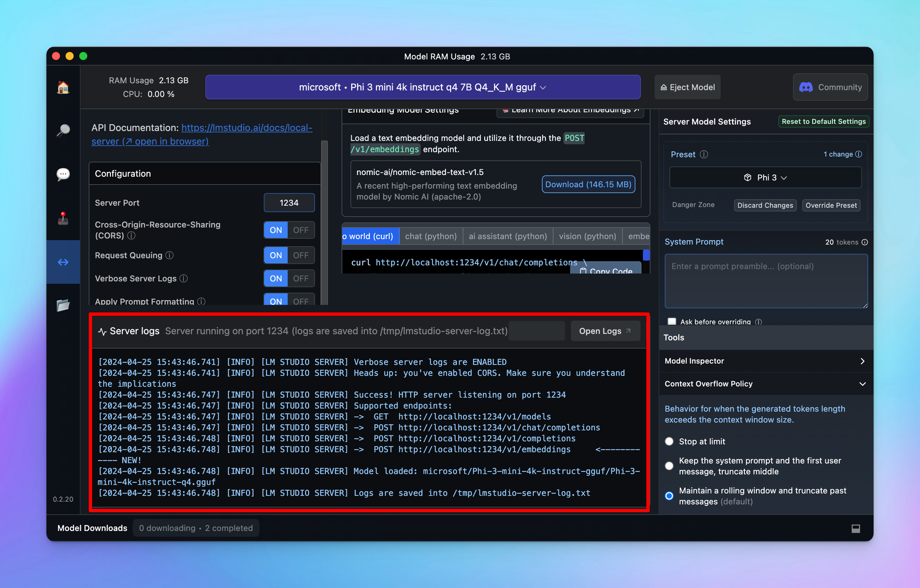Click the 0 downloading 2 completed status

click(196, 528)
